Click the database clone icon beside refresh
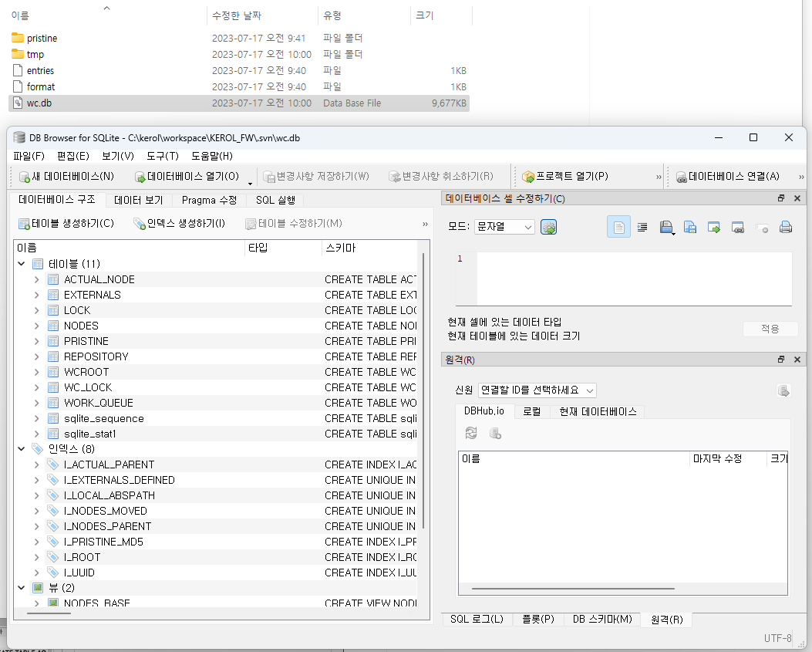Image resolution: width=812 pixels, height=652 pixels. (495, 433)
